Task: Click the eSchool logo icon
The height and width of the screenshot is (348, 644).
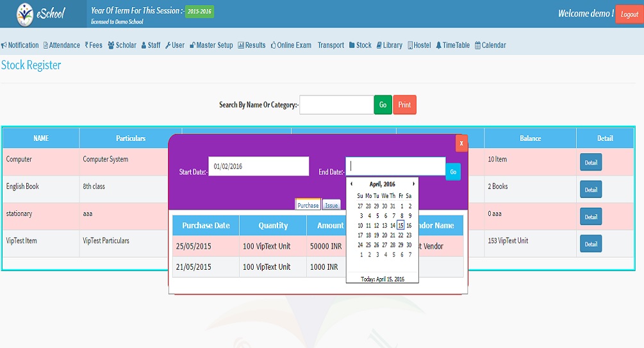Action: 25,13
